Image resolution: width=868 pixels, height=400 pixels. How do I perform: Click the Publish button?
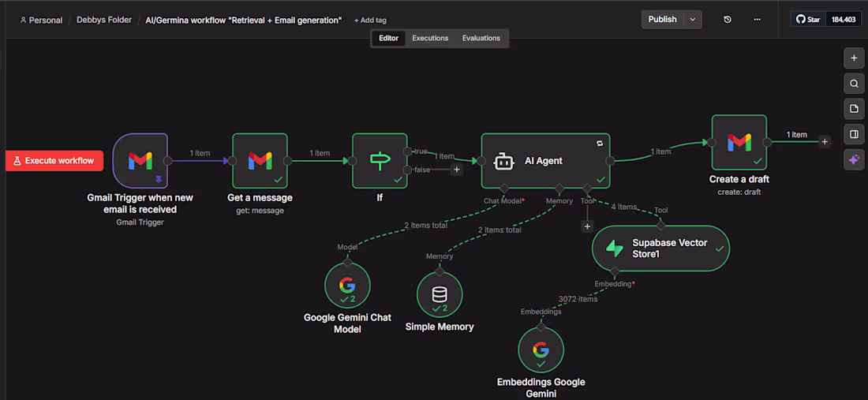click(x=663, y=20)
